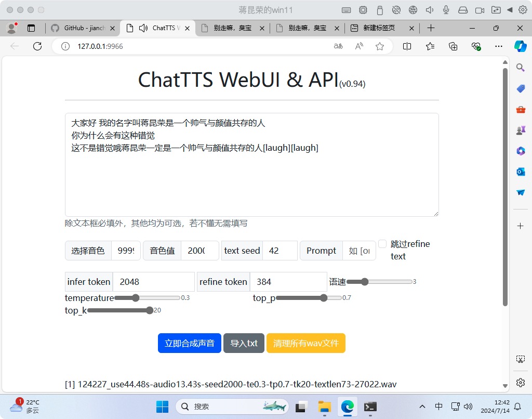Screen dimensions: 532x419
Task: Click the taskbar search box
Action: tap(232, 407)
